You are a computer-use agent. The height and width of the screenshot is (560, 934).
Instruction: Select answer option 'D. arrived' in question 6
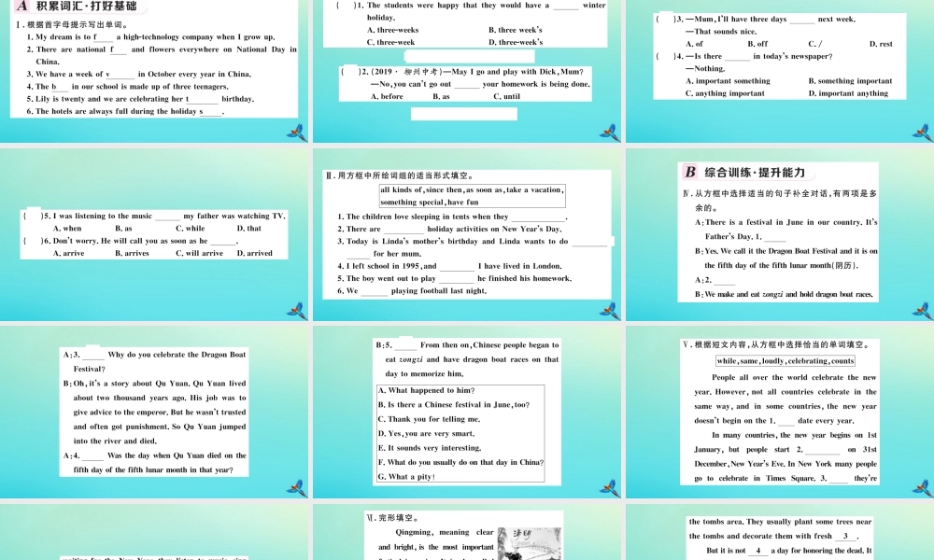click(254, 254)
